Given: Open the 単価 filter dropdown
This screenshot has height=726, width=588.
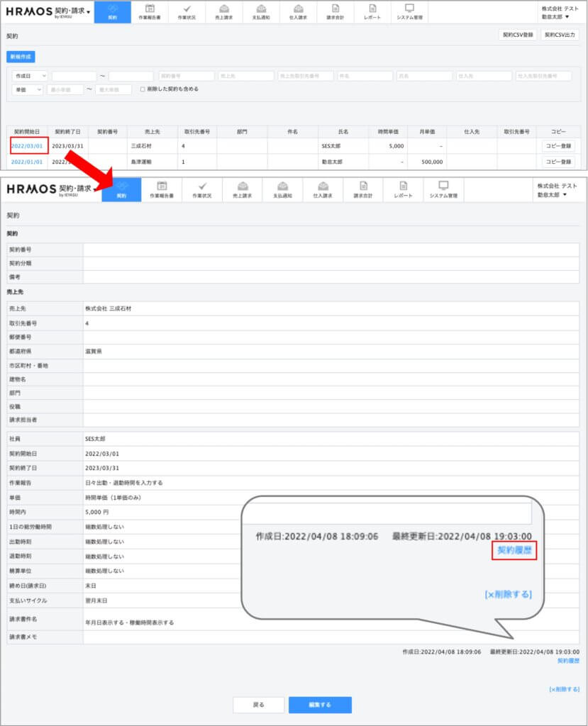Looking at the screenshot, I should click(x=26, y=89).
